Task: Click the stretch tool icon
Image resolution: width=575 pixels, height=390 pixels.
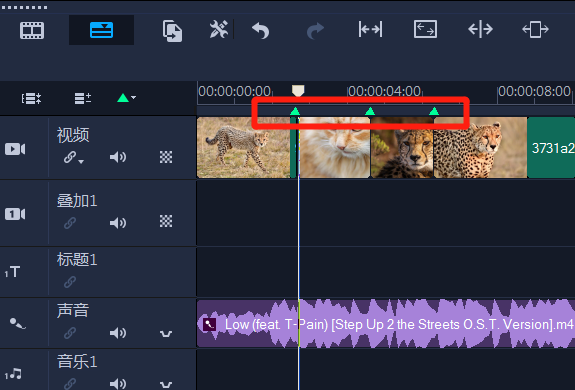Action: pyautogui.click(x=425, y=29)
